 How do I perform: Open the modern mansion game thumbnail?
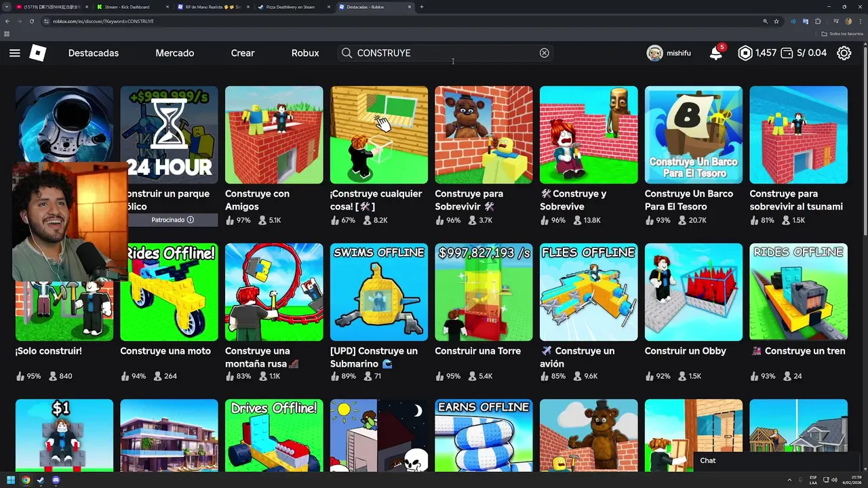170,435
